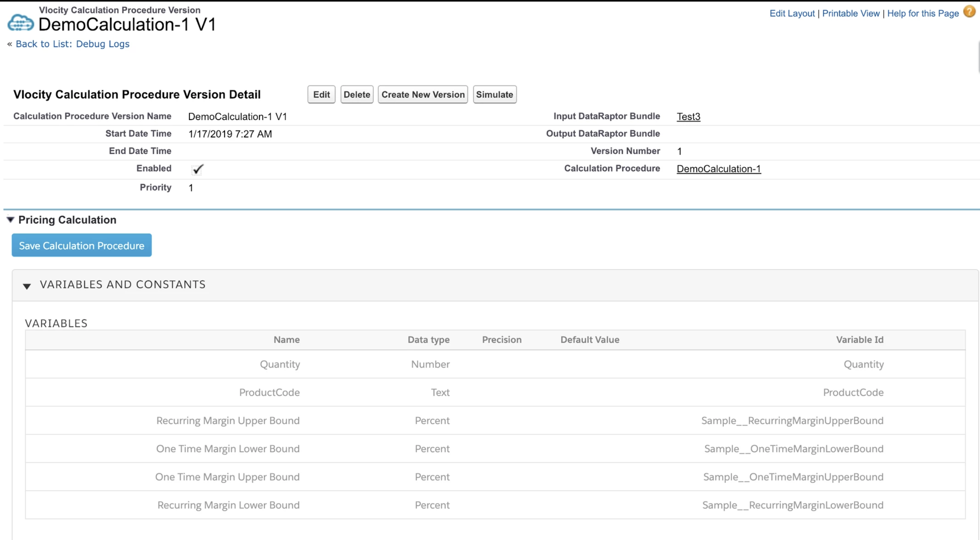Click Sample__OneTimeMarginLowerBound variable ID
Image resolution: width=980 pixels, height=540 pixels.
click(x=794, y=449)
